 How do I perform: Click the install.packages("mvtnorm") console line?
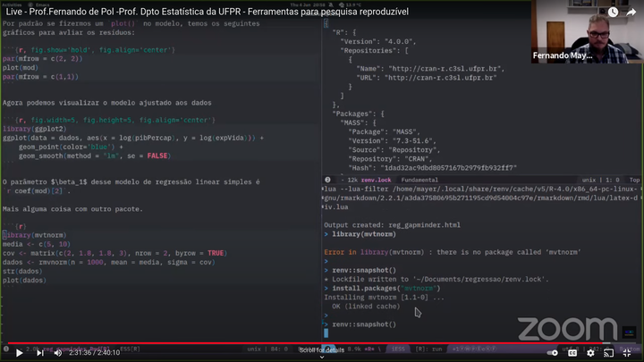pos(382,288)
